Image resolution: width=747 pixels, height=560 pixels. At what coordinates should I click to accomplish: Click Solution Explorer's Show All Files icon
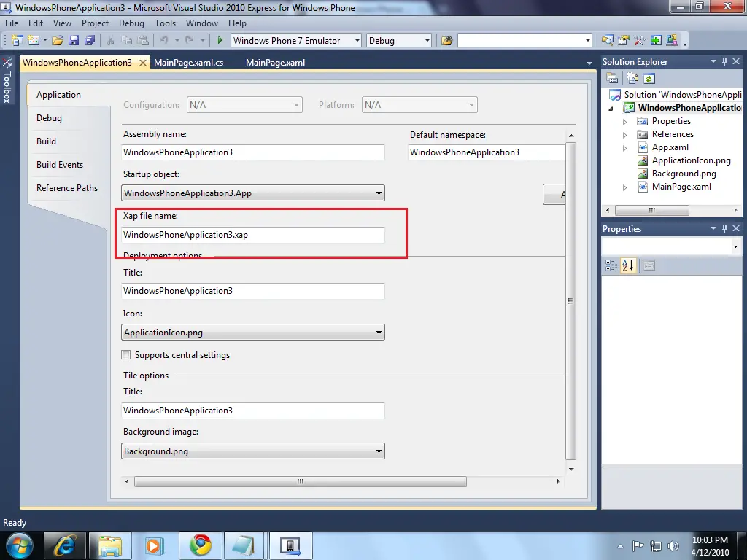[x=632, y=78]
